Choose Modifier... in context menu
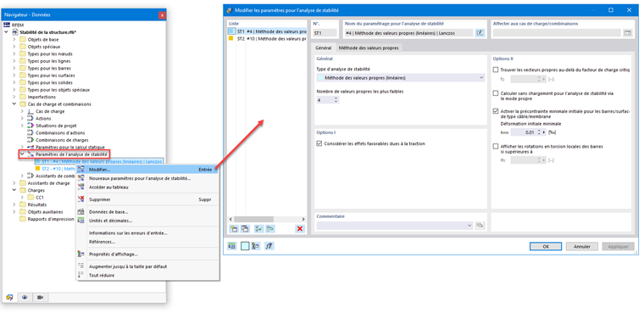 click(x=147, y=170)
